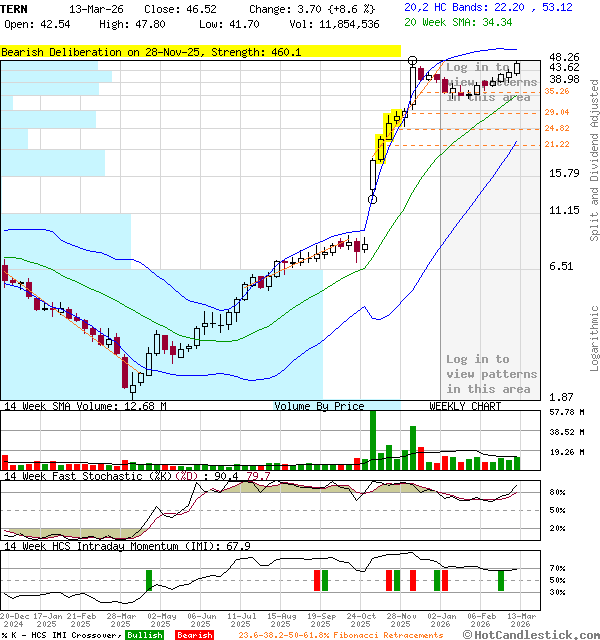The width and height of the screenshot is (600, 640).
Task: Click the upper 'Log in to view patterns' notice
Action: [490, 82]
